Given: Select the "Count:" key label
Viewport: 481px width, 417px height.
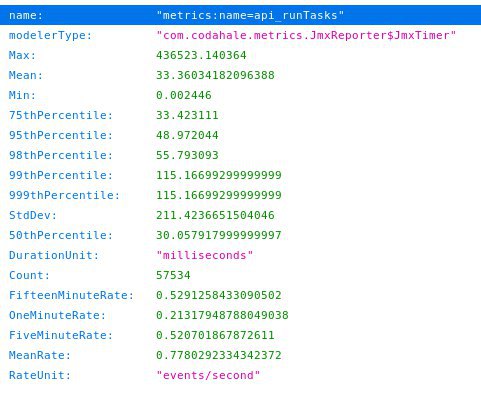Looking at the screenshot, I should click(x=29, y=275).
